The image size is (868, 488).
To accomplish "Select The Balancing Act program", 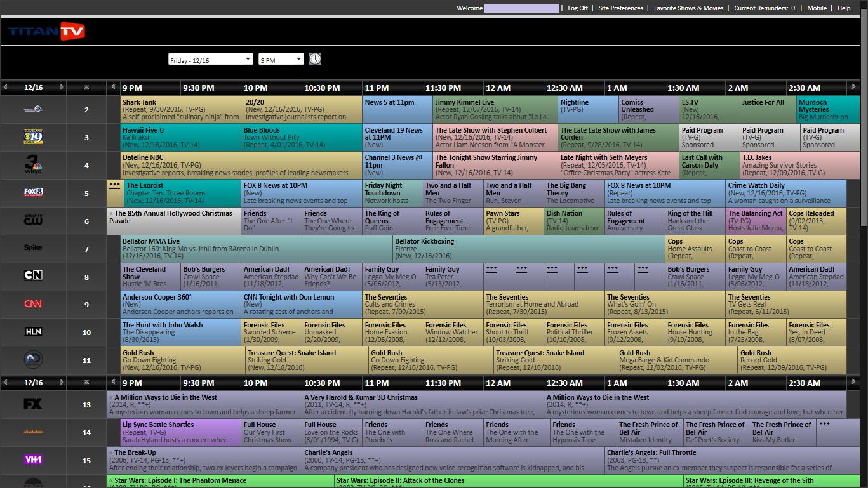I will [x=756, y=221].
